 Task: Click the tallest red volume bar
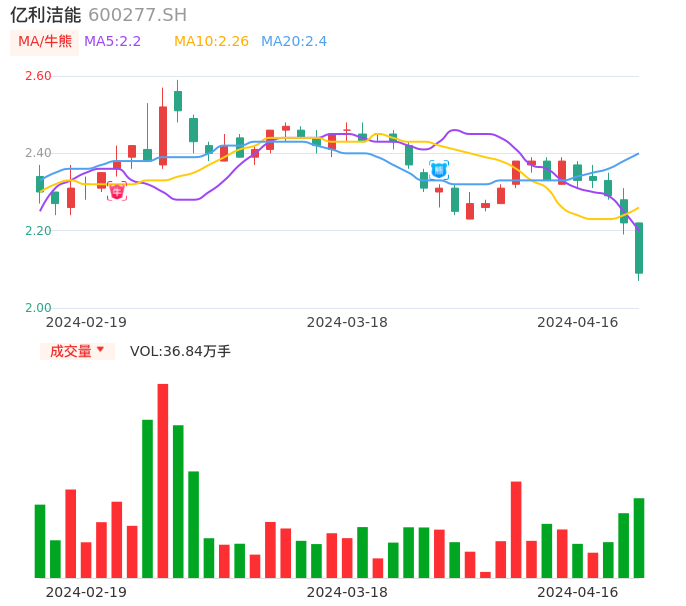click(163, 480)
